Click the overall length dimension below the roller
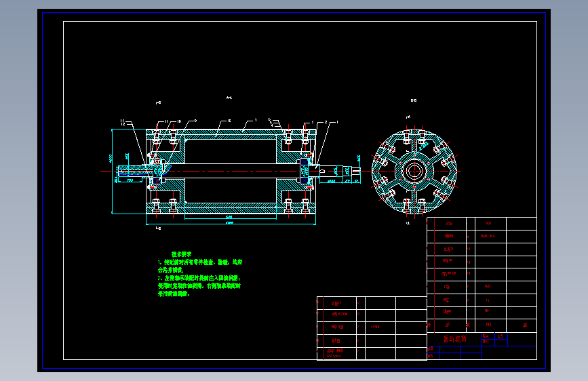The height and width of the screenshot is (381, 588). 229,223
